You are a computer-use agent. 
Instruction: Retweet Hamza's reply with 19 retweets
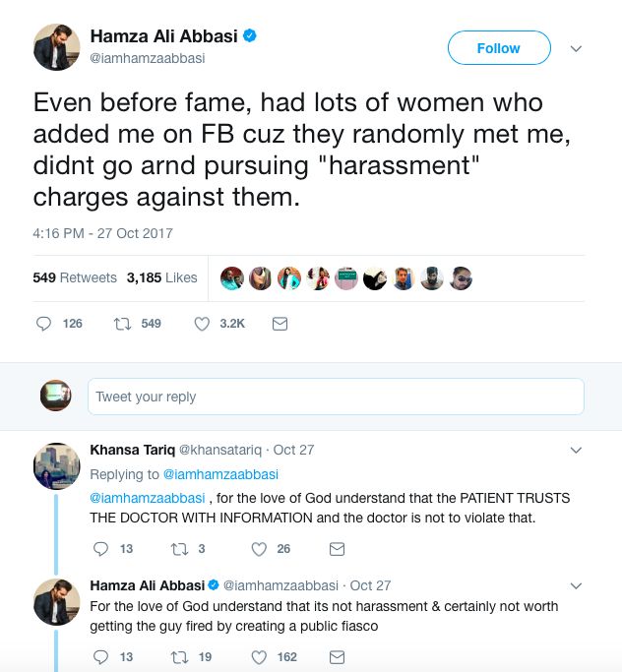coord(178,656)
